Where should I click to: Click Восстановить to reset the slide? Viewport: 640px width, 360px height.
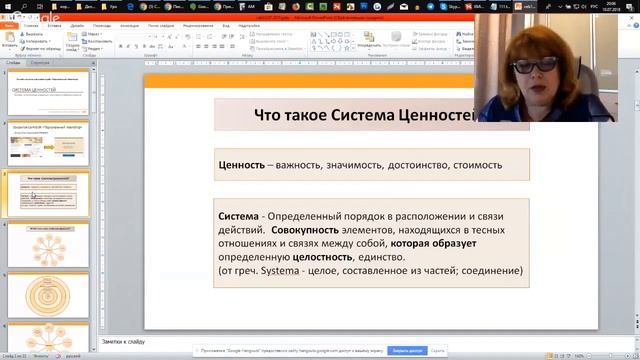click(97, 41)
